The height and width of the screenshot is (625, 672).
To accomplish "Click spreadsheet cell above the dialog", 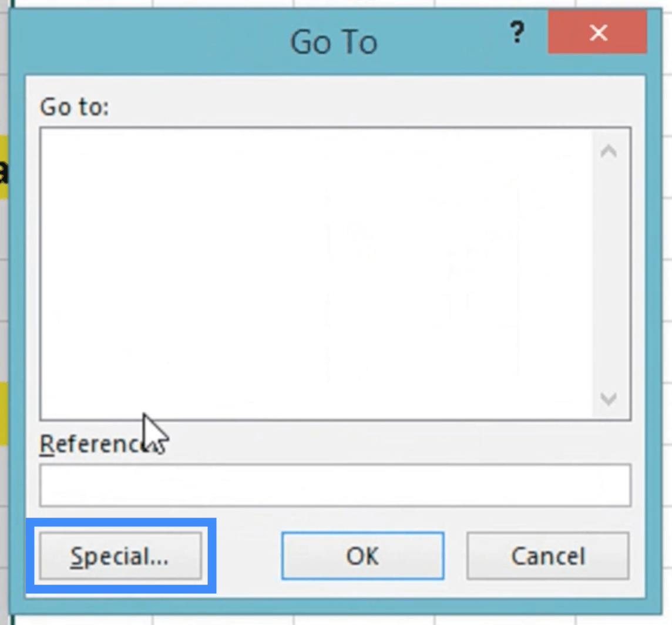I will coord(223,4).
